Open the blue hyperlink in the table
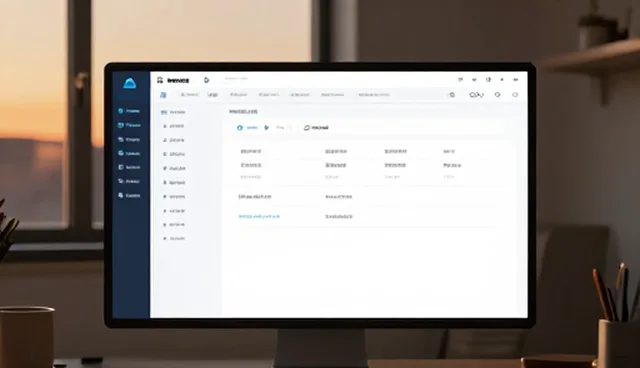The height and width of the screenshot is (368, 640). [x=259, y=216]
